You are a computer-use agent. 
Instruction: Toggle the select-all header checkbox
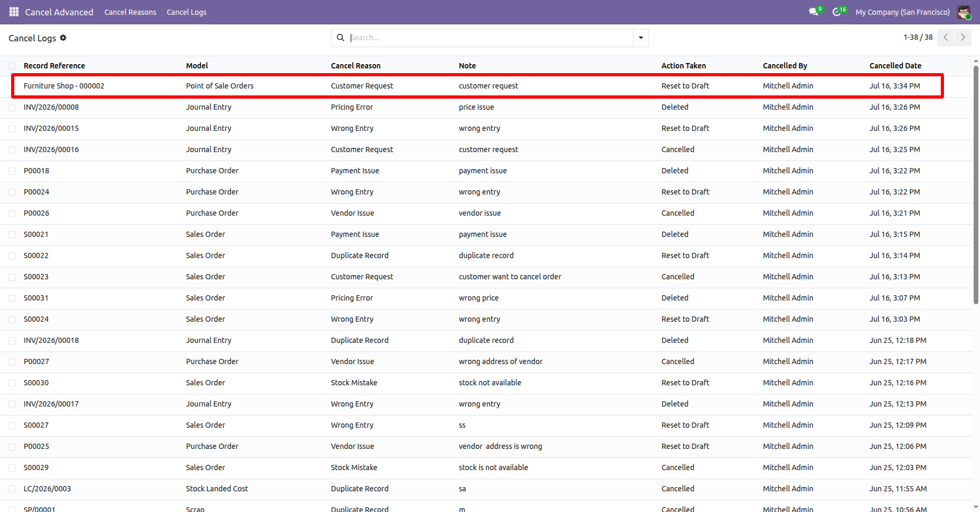pyautogui.click(x=12, y=66)
